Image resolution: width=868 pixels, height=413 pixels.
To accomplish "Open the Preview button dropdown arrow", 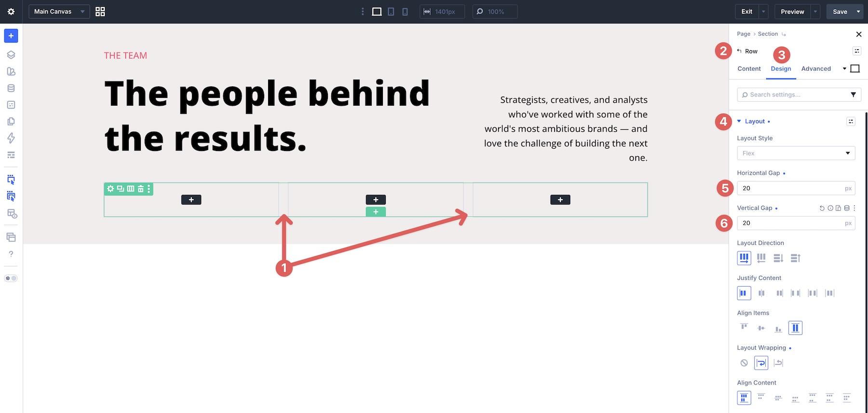I will point(815,12).
